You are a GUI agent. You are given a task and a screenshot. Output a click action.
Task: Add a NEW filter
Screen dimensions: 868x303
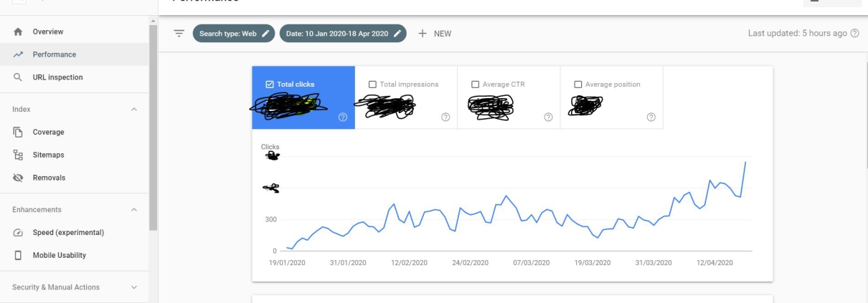click(435, 34)
